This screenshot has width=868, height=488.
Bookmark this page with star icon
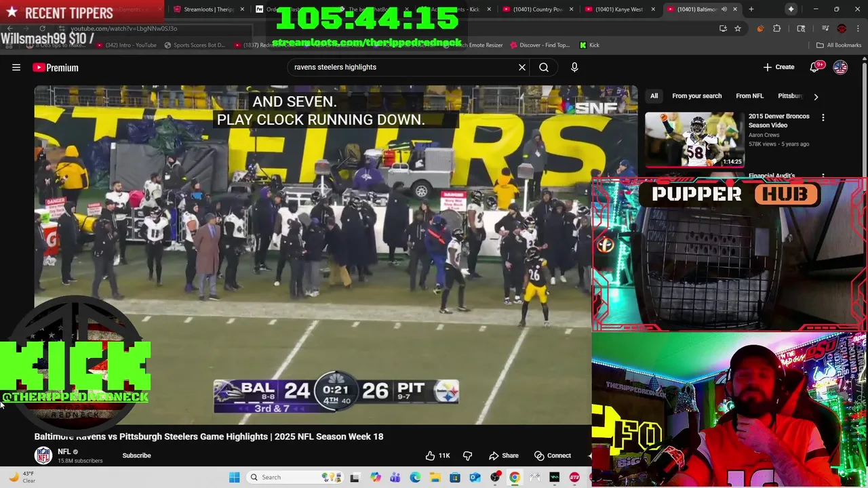(738, 28)
